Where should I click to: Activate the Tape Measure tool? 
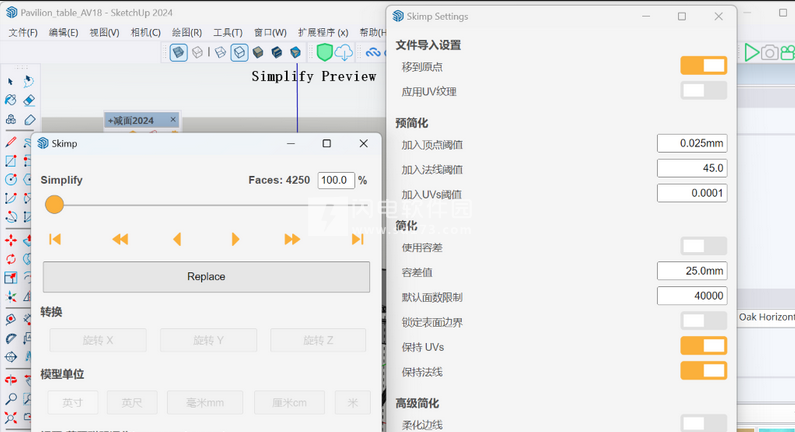click(x=11, y=319)
